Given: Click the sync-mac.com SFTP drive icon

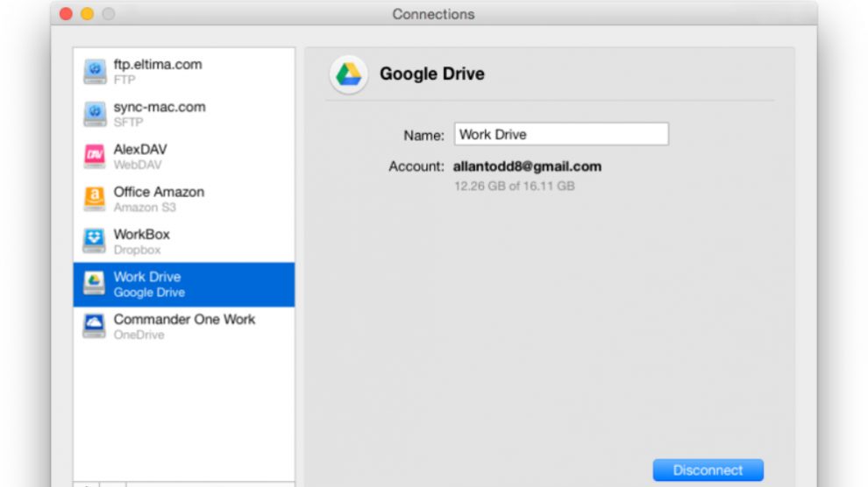Looking at the screenshot, I should (x=95, y=114).
